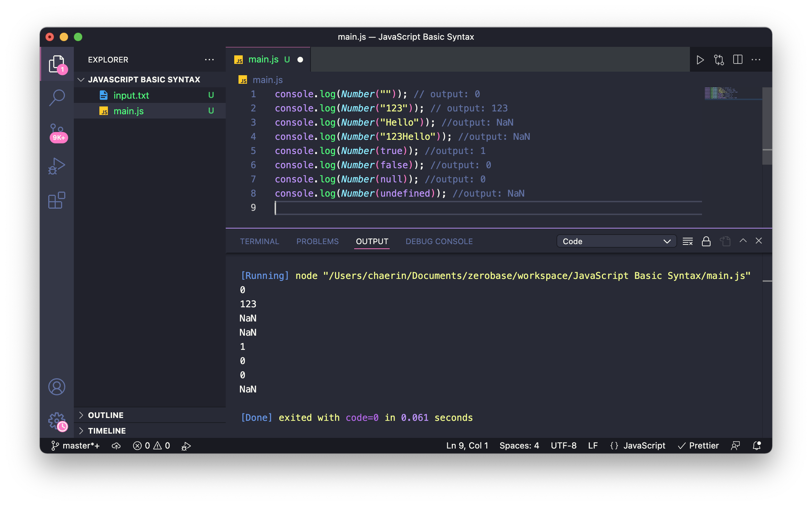The height and width of the screenshot is (506, 812).
Task: Open Source Control view with 9K+ badge
Action: 57,132
